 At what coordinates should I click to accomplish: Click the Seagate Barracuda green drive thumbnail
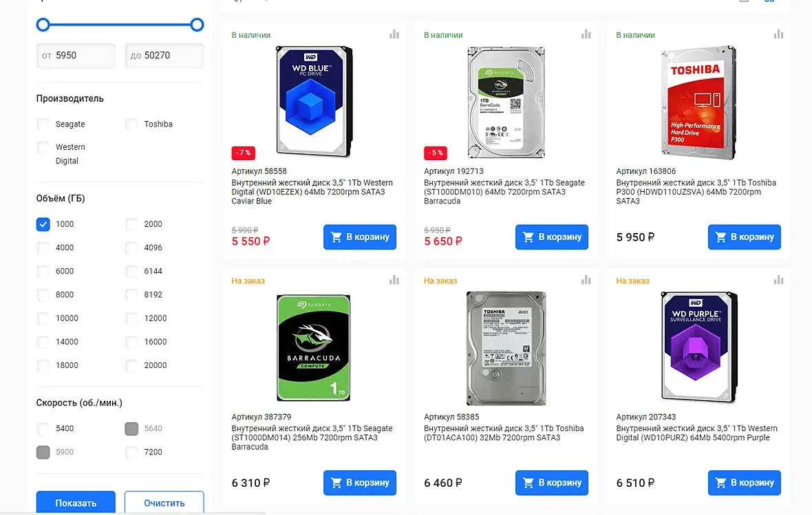(x=314, y=348)
